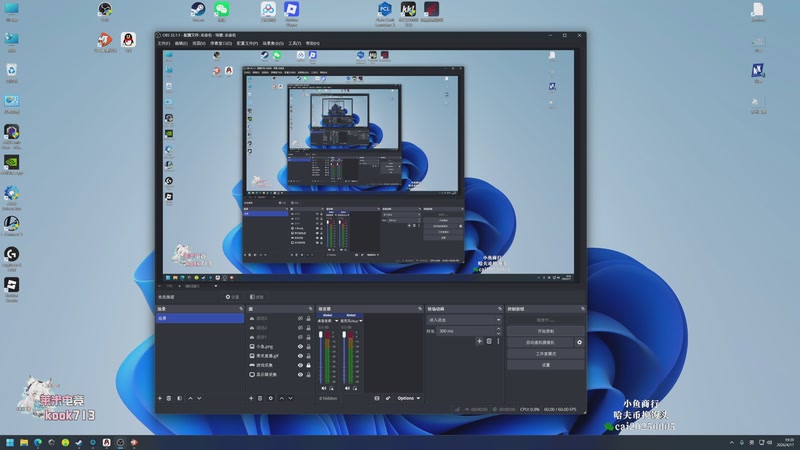The width and height of the screenshot is (800, 450).
Task: Open monitoring icon for desktop audio channel
Action: [331, 388]
